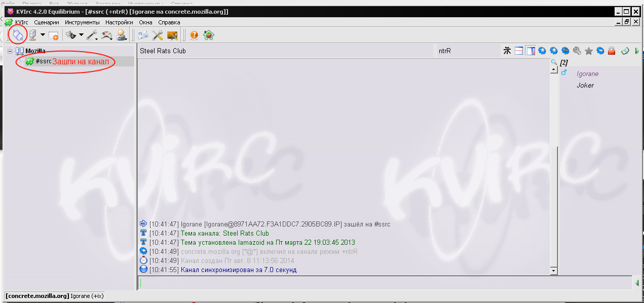The width and height of the screenshot is (644, 303).
Task: Click the 'Тема установлена lamazoid' message line
Action: click(268, 242)
